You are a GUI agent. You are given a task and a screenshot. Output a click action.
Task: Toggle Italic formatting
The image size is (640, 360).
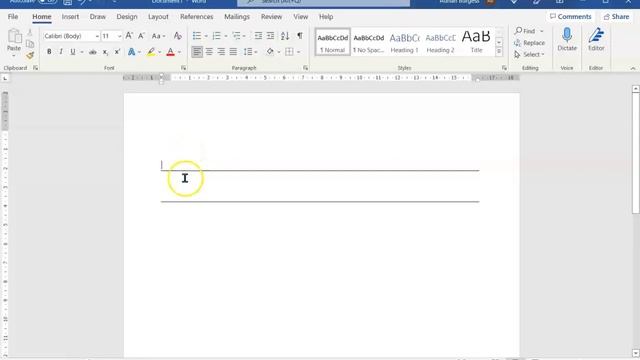(x=61, y=52)
